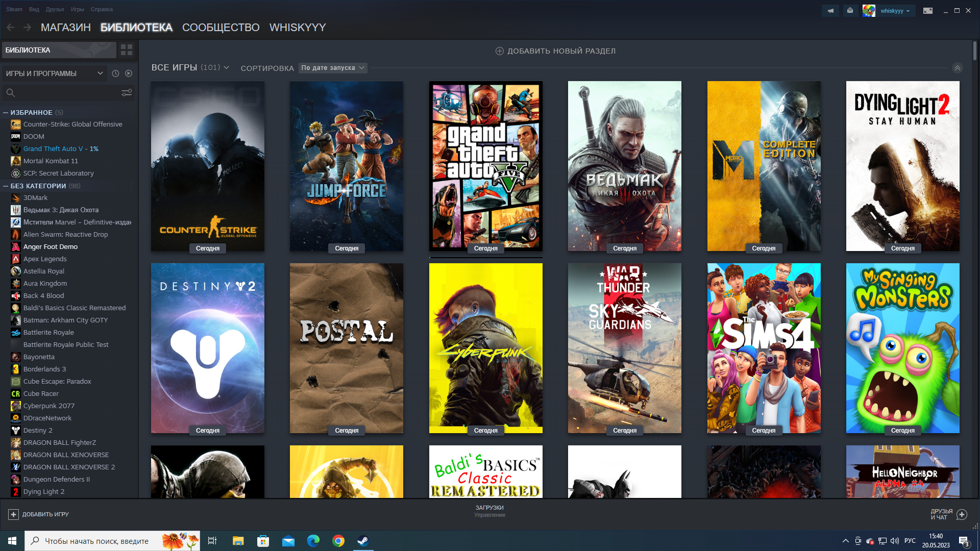This screenshot has height=551, width=980.
Task: Open The Sims 4 cover art
Action: pyautogui.click(x=764, y=348)
